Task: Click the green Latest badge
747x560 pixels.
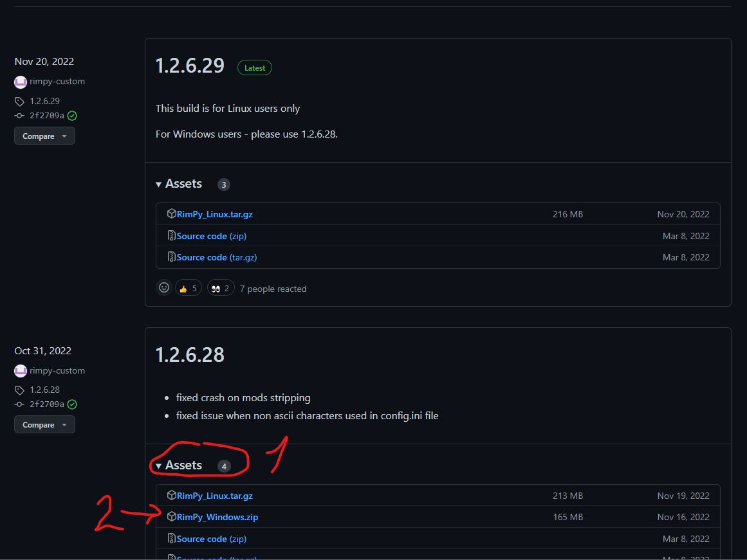Action: point(254,68)
